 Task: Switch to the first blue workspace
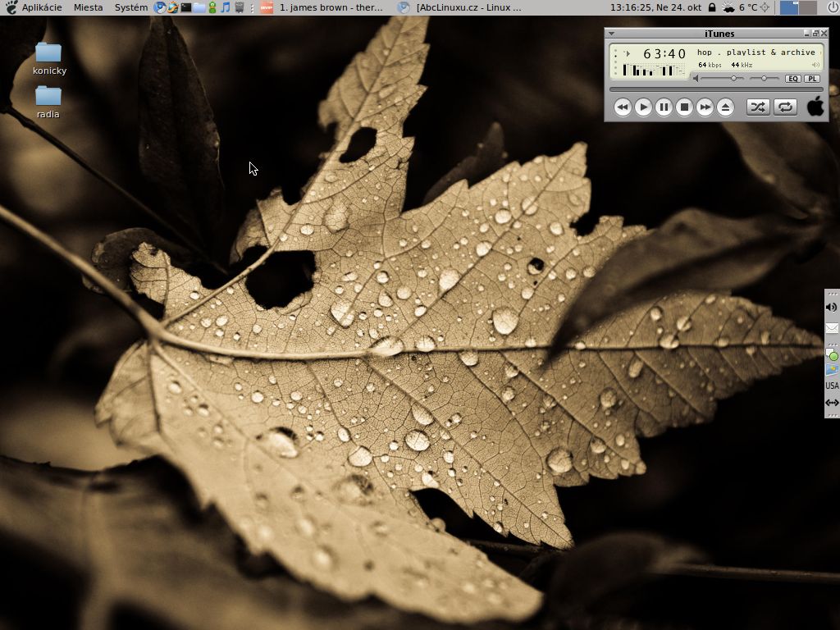(x=789, y=7)
